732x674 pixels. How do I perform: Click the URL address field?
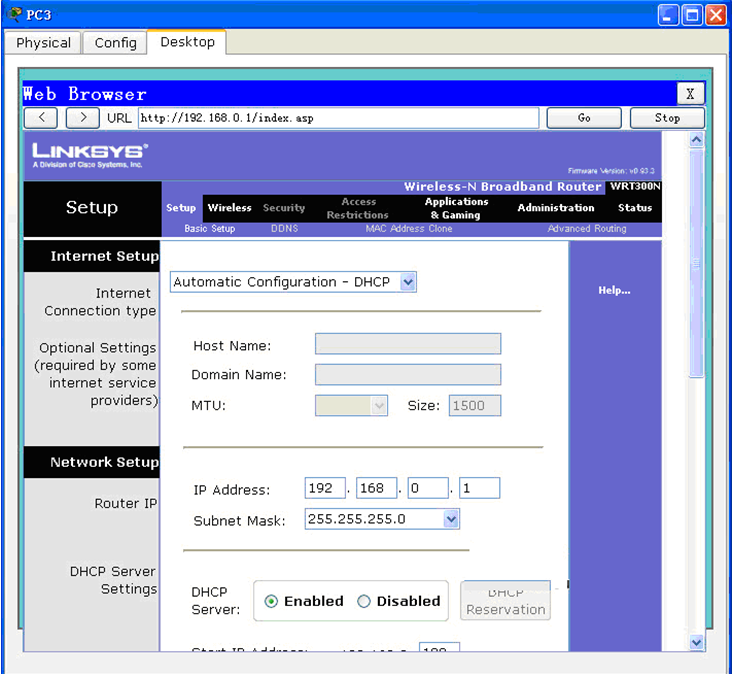(338, 118)
